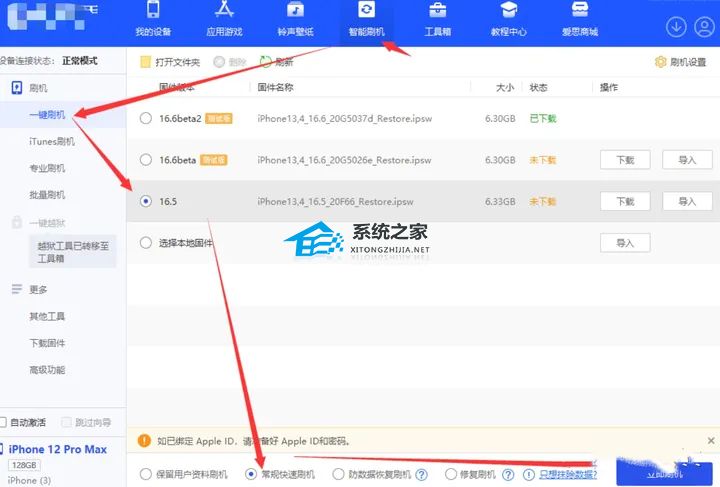Image resolution: width=720 pixels, height=487 pixels.
Task: Open the 爱思商城 store icon
Action: click(579, 19)
